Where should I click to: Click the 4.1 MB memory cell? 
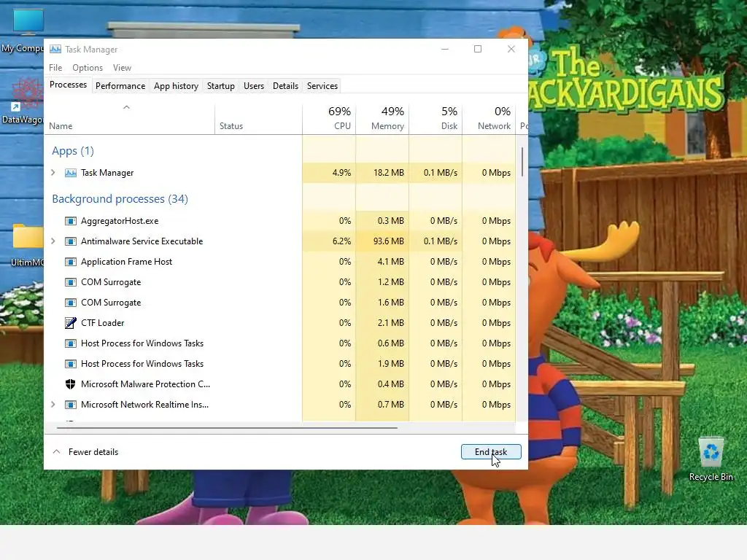382,262
